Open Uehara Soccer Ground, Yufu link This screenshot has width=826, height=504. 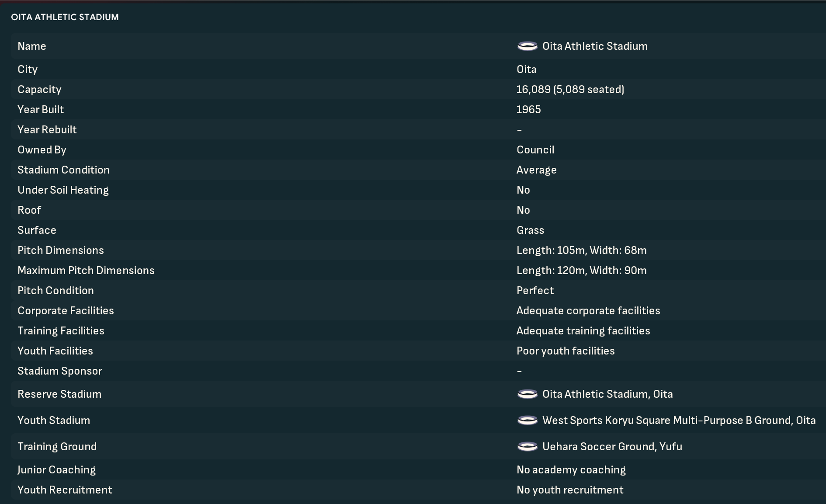click(612, 446)
